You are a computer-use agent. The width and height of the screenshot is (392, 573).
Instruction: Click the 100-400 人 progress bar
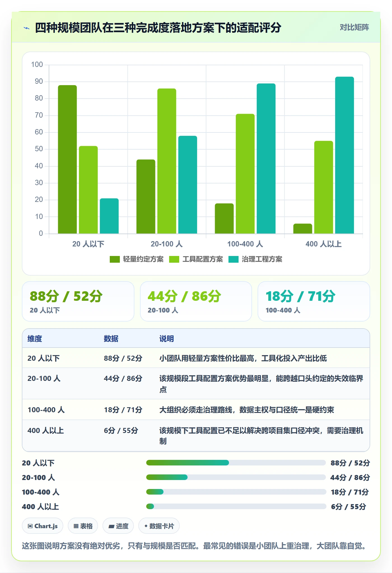236,492
